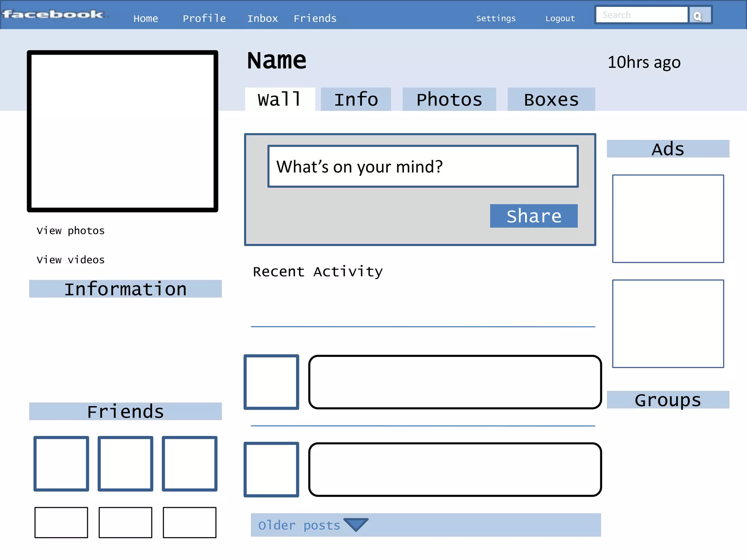Switch to the Info tab
Screen dimensions: 747x560
tap(356, 99)
